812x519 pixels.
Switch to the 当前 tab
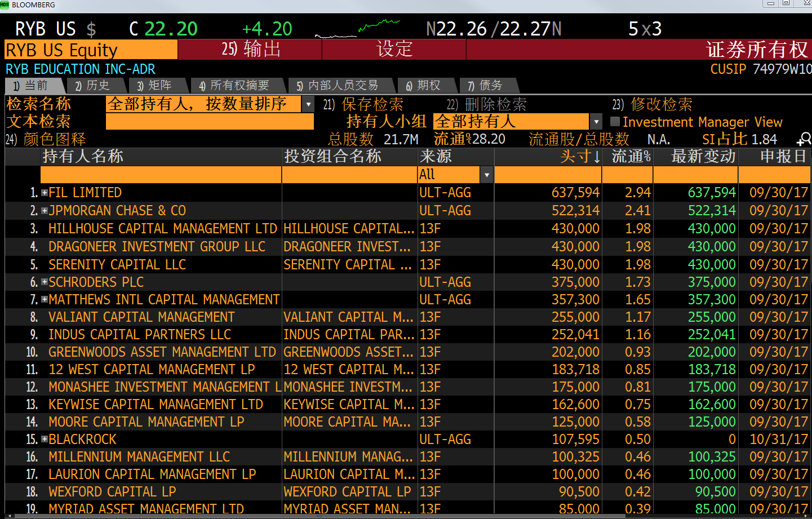(34, 86)
